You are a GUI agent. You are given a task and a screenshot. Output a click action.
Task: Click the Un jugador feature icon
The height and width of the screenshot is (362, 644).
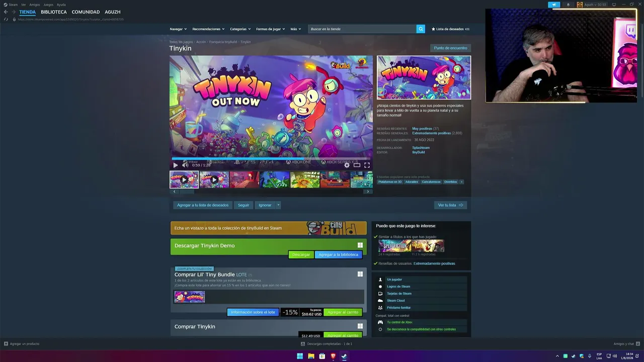point(380,280)
